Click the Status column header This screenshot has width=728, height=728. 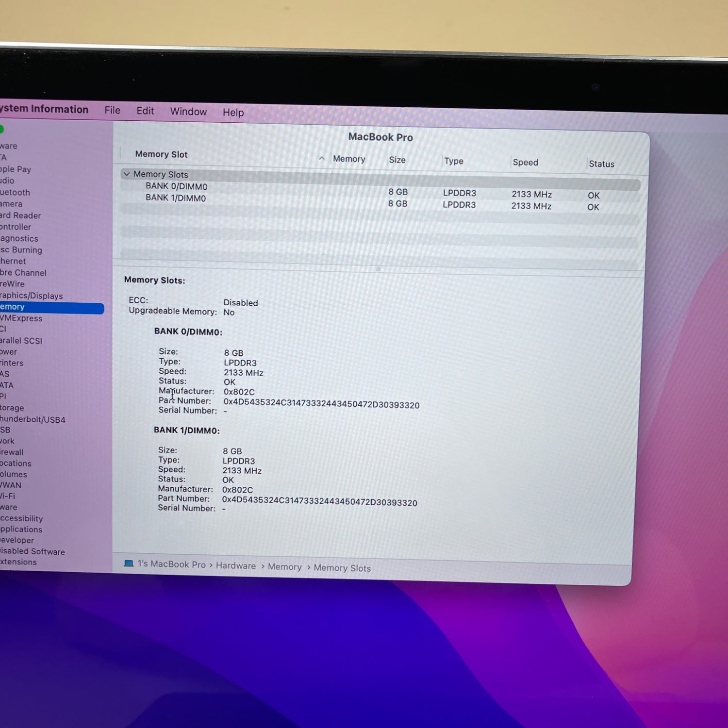601,164
